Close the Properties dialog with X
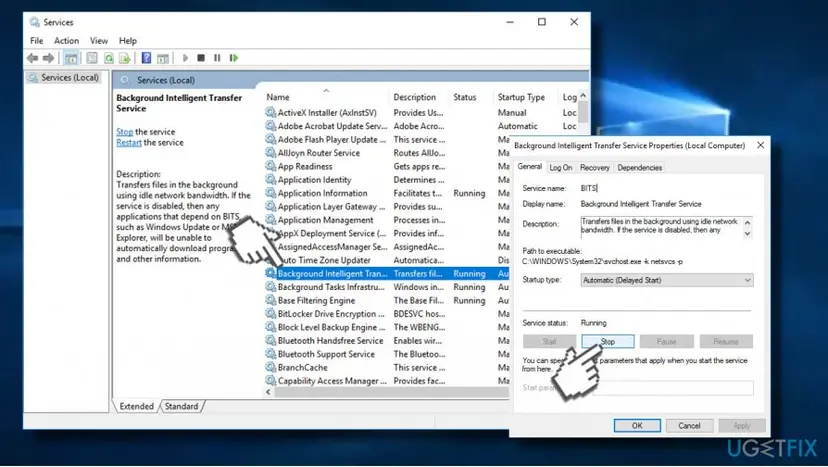 (760, 145)
